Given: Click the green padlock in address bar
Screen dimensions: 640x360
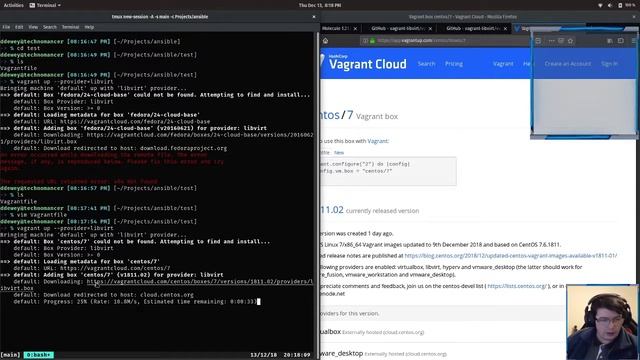Looking at the screenshot, I should pos(372,41).
